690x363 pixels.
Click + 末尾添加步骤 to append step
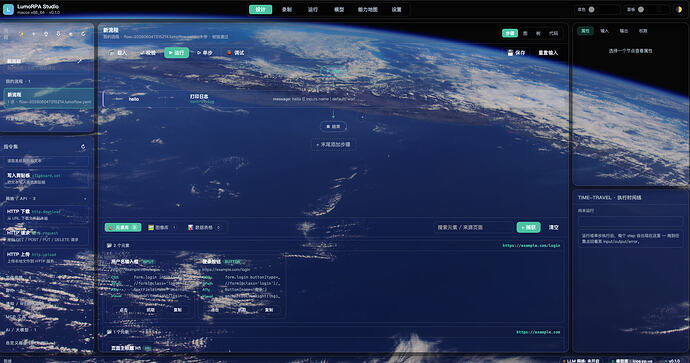pos(333,144)
